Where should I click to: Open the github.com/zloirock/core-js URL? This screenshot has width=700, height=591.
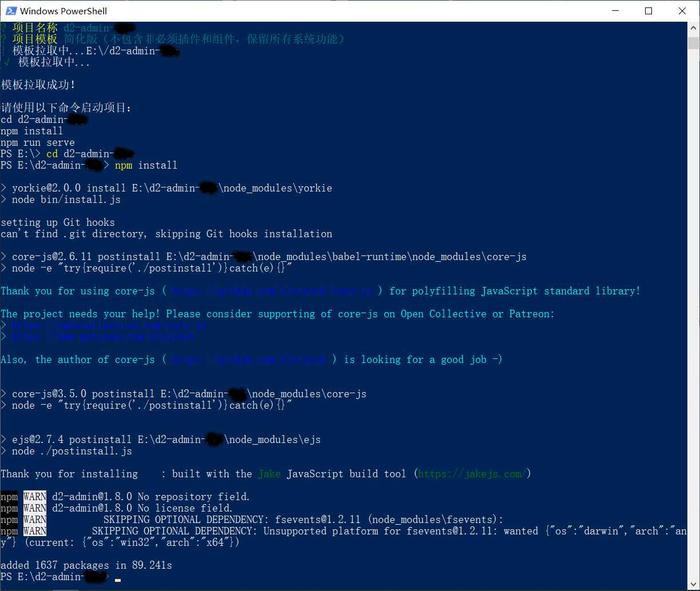(272, 291)
